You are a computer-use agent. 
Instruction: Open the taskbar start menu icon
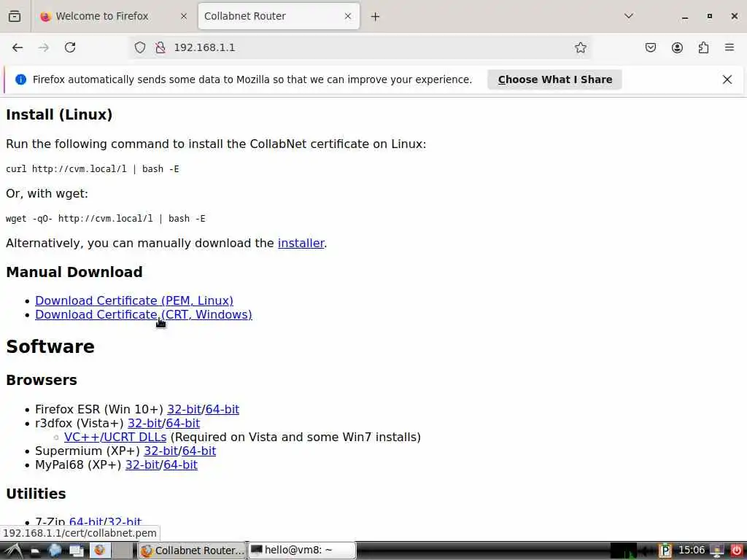coord(13,551)
